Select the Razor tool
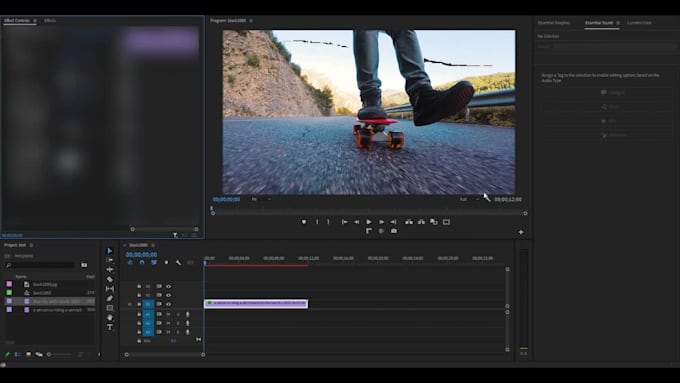 (110, 279)
